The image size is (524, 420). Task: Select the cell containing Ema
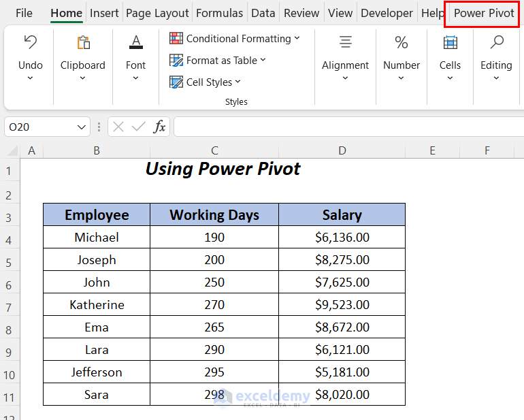point(97,327)
